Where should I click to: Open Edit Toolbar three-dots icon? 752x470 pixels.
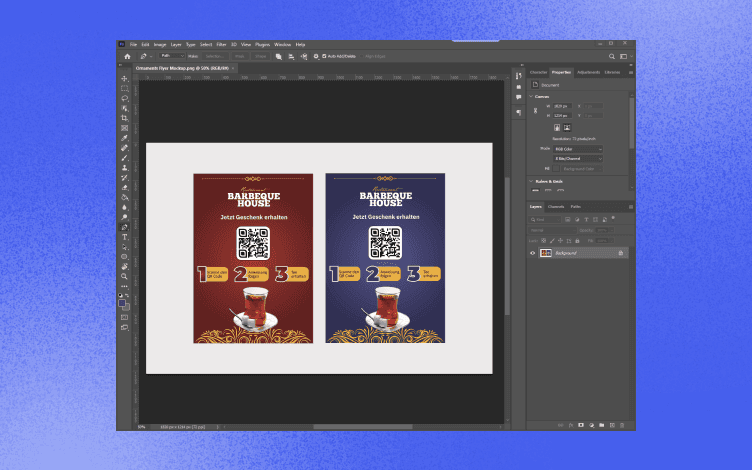click(125, 286)
